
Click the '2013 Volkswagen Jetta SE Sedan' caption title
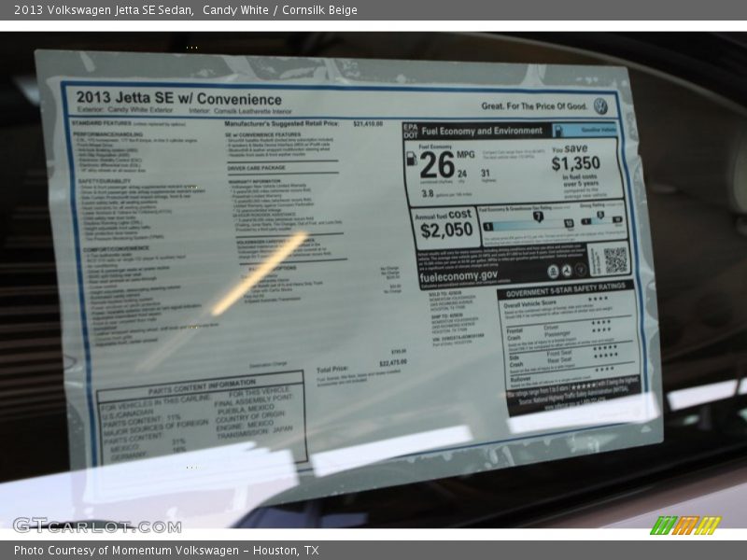click(104, 10)
